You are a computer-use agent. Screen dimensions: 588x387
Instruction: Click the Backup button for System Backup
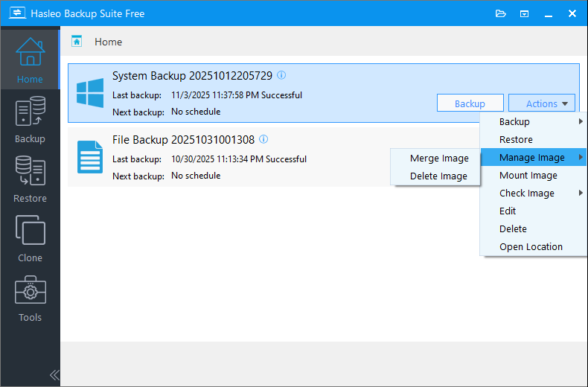tap(470, 103)
